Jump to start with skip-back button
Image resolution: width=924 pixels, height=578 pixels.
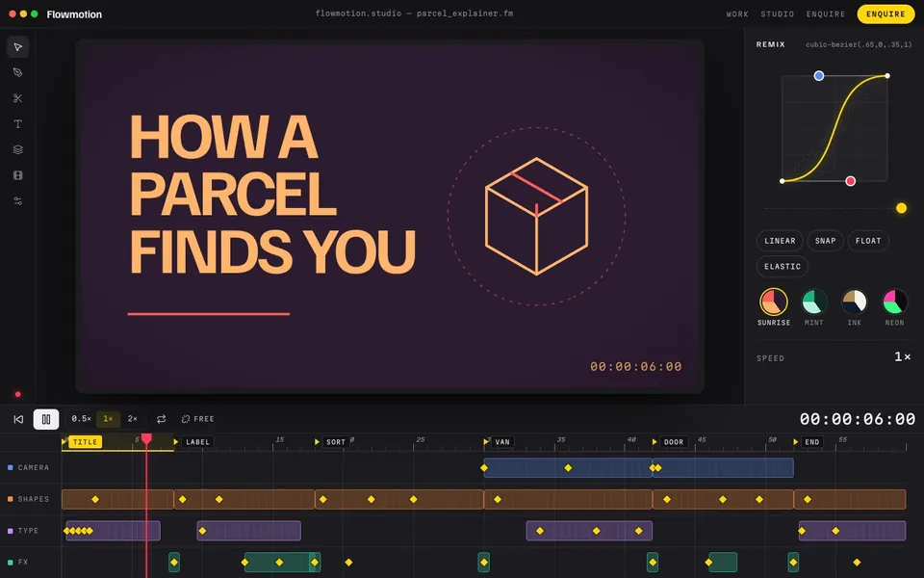coord(18,419)
